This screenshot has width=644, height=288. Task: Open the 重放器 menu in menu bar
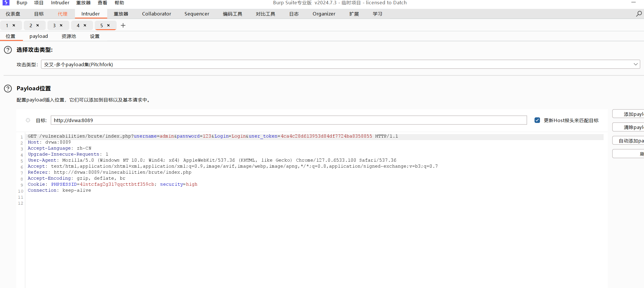[x=83, y=3]
